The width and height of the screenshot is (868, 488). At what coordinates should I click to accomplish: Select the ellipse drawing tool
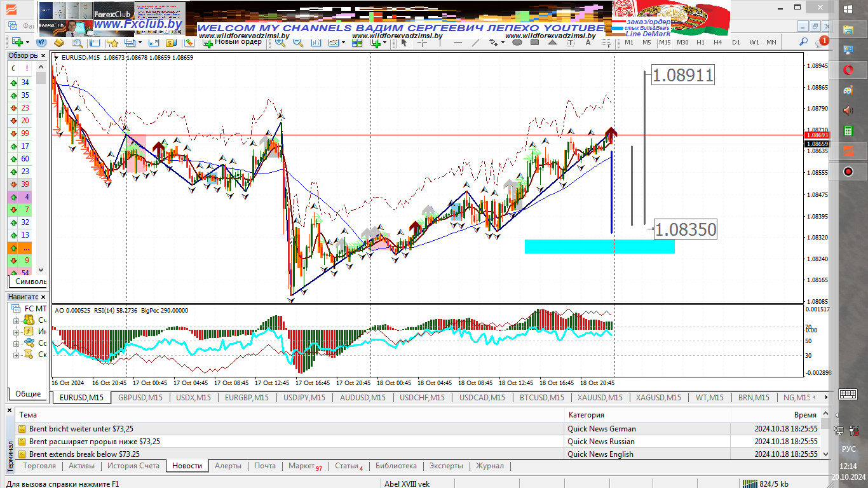coord(517,42)
